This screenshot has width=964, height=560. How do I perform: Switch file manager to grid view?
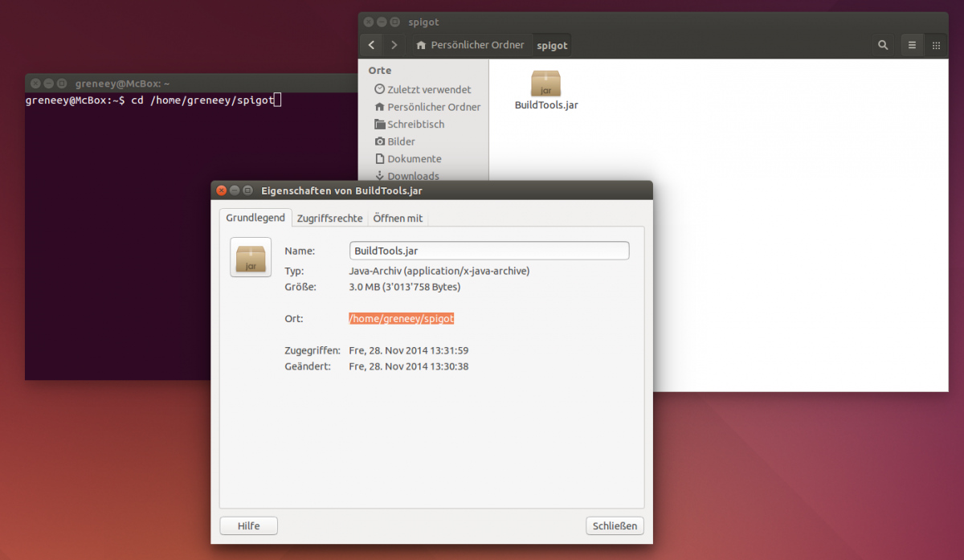(936, 45)
